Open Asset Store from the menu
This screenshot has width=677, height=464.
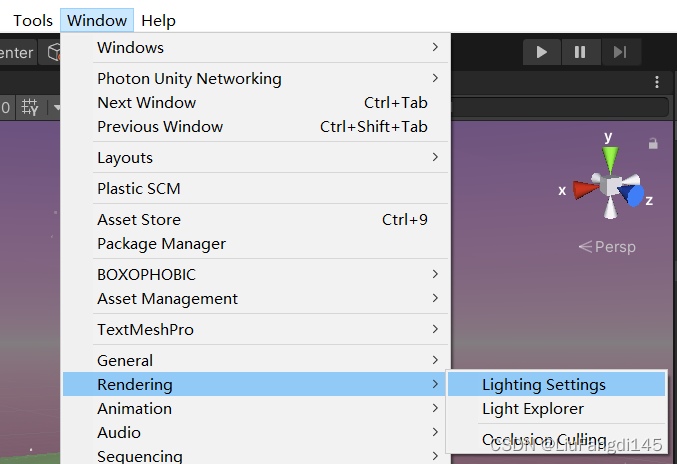[256, 220]
